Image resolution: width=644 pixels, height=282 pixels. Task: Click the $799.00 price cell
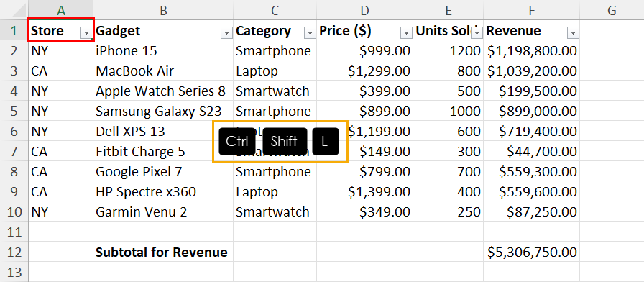364,171
